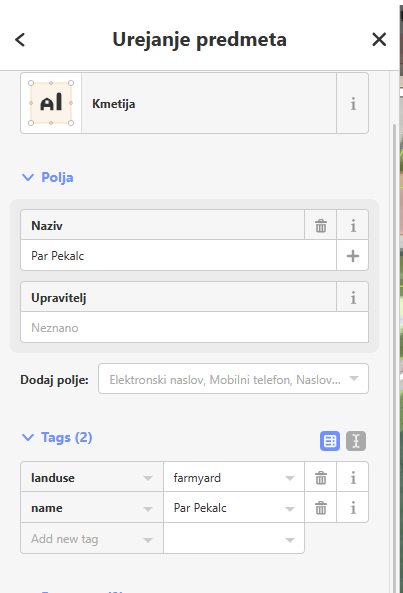Open the Add new tag key dropdown arrow

[148, 540]
